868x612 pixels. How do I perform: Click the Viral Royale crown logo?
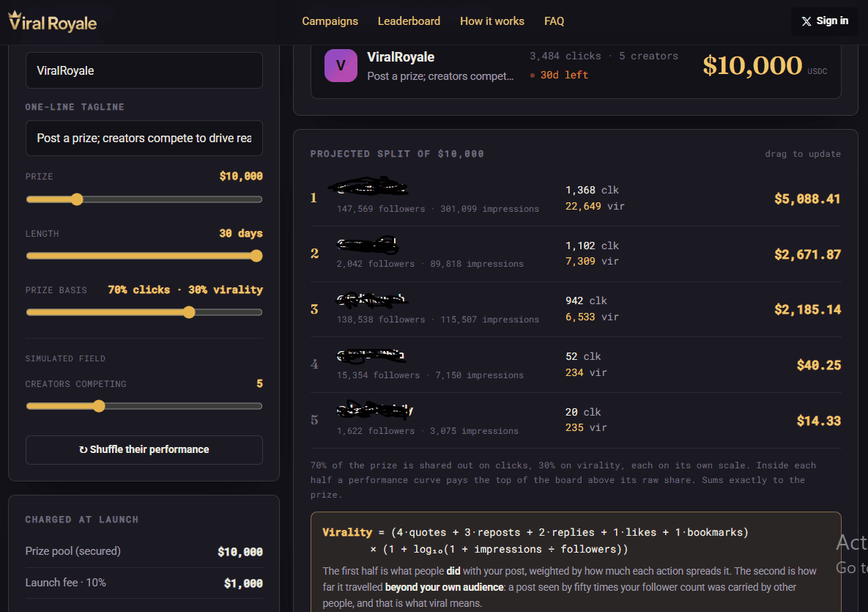[53, 22]
